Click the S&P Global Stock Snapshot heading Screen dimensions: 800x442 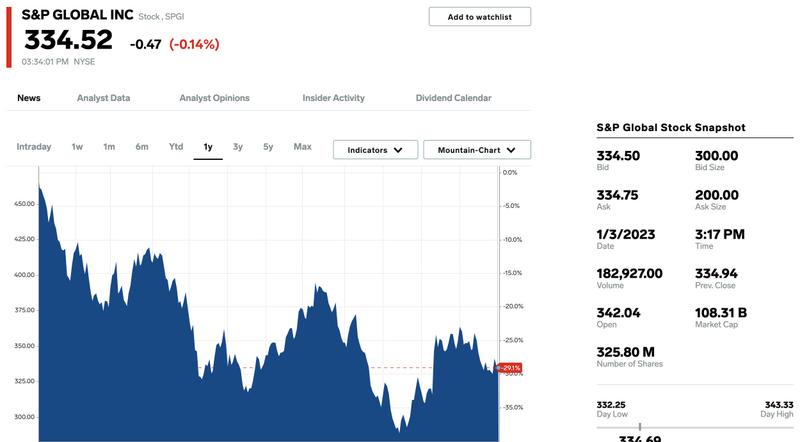tap(671, 128)
